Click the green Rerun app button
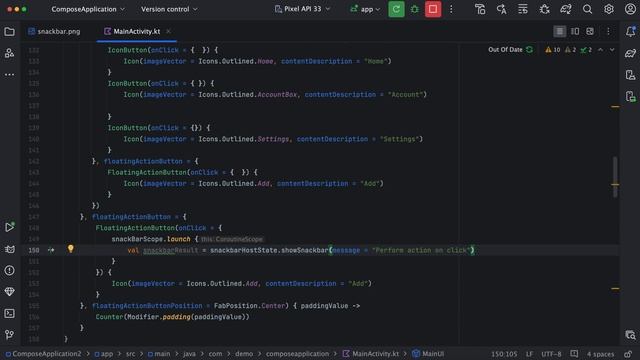This screenshot has height=360, width=640. click(x=396, y=9)
